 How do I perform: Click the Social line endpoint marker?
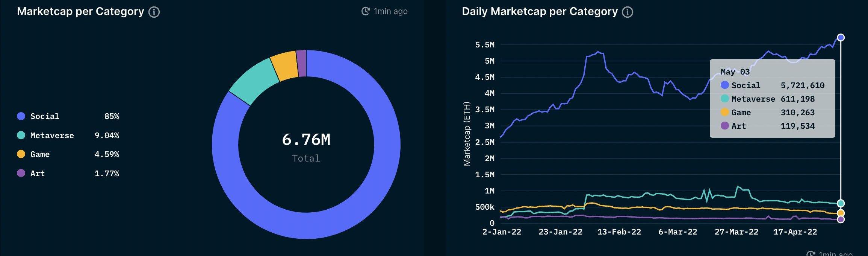pos(841,37)
